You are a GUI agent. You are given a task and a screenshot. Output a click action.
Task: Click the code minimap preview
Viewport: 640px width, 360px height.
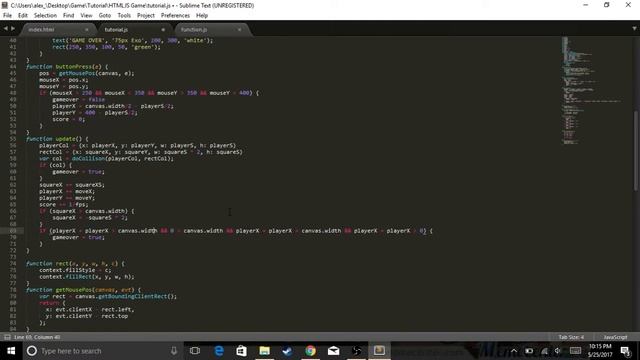(592, 91)
